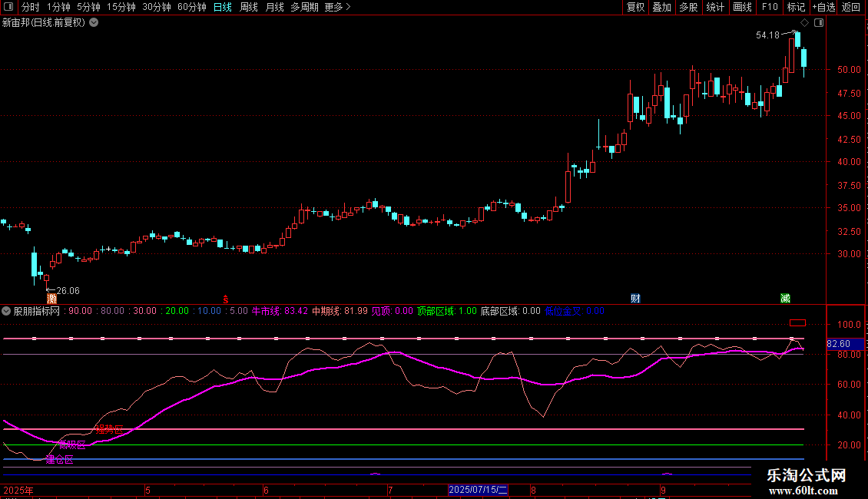868x499 pixels.
Task: Expand the 新宙邦 chart title dropdown
Action: point(94,23)
